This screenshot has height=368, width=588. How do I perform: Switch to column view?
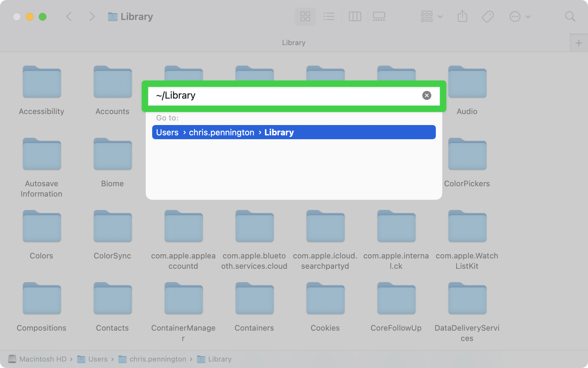pos(355,16)
